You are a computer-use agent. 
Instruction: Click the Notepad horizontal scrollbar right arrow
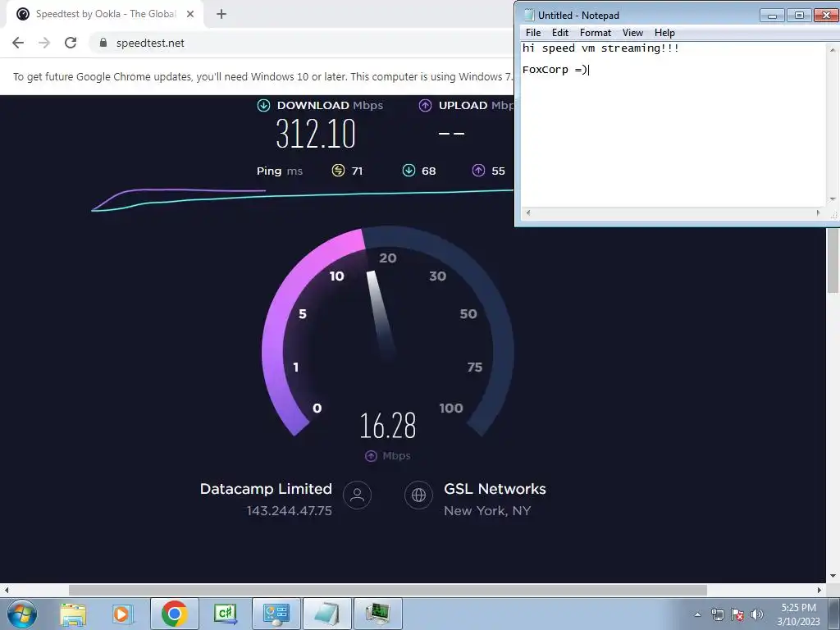818,212
